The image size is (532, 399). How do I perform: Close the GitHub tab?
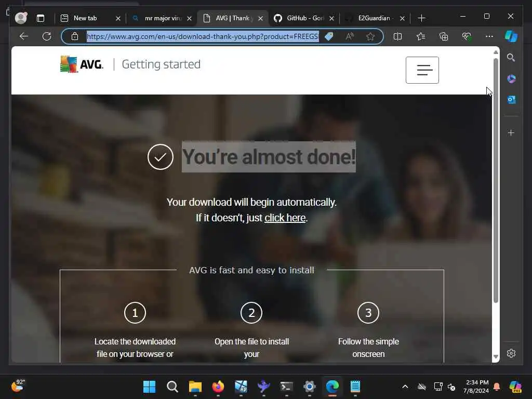click(x=332, y=18)
